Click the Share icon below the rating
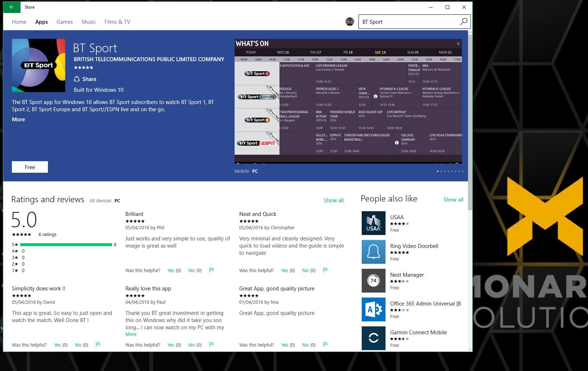588x371 pixels. [x=77, y=79]
